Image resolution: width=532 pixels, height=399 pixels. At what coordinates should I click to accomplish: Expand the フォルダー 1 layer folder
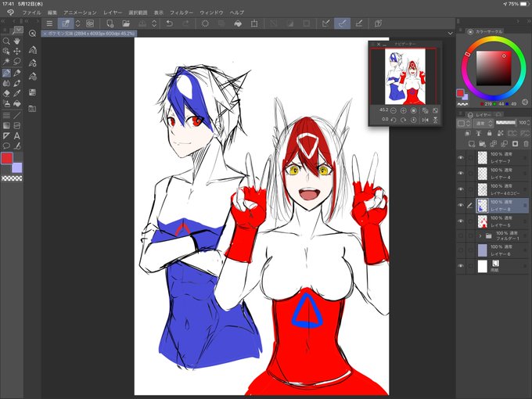(x=480, y=235)
